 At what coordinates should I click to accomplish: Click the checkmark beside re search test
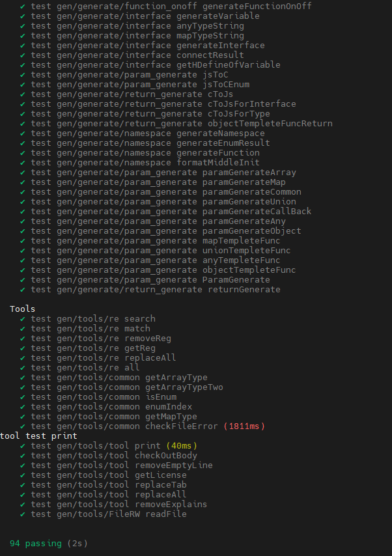click(22, 319)
